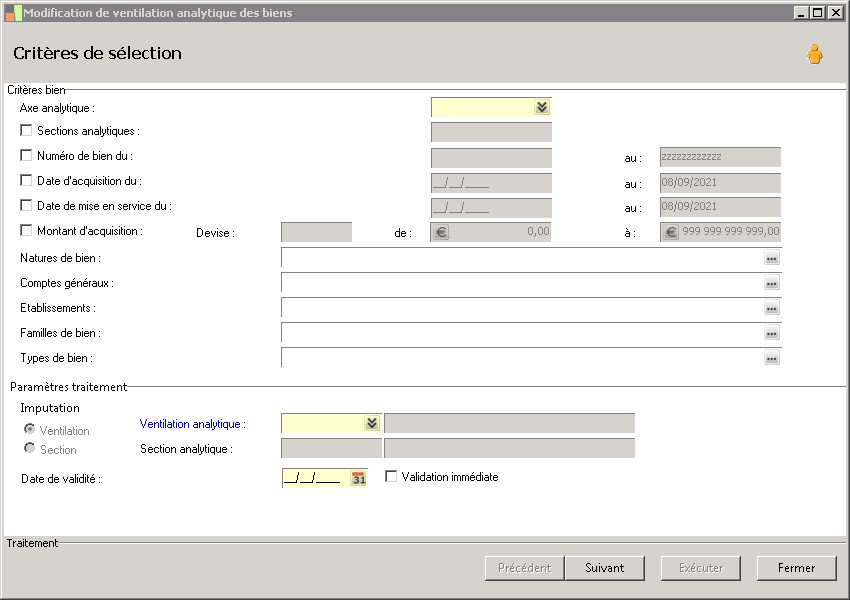Image resolution: width=850 pixels, height=600 pixels.
Task: Click the Fermer button
Action: [796, 568]
